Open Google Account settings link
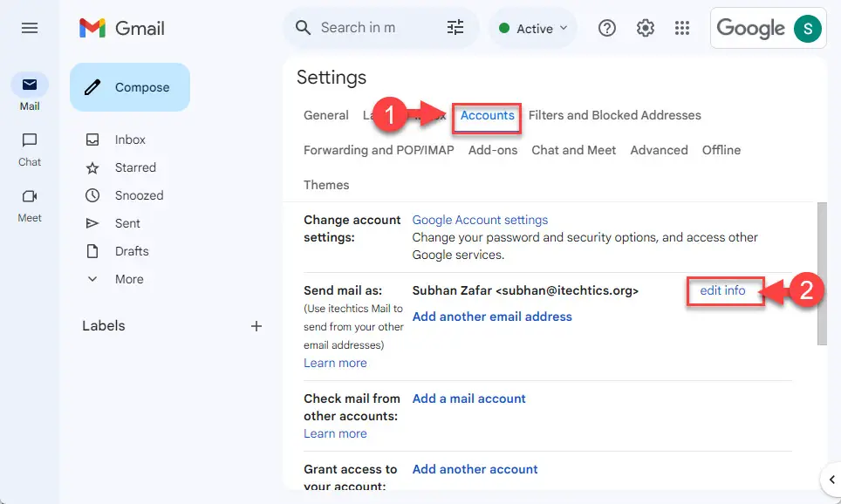 tap(480, 220)
